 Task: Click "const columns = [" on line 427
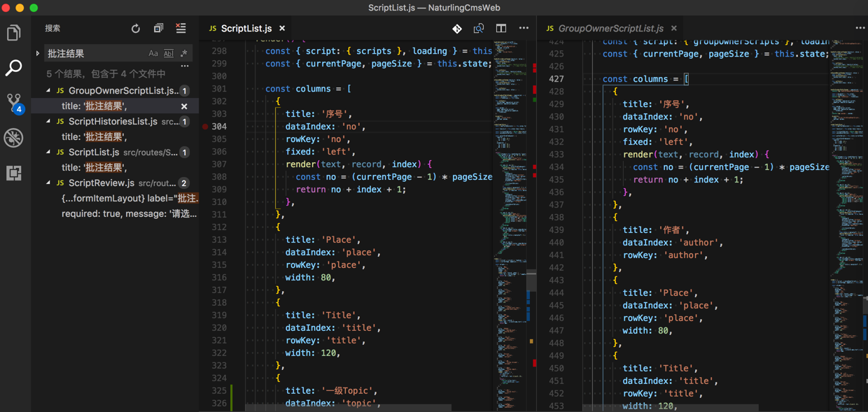pos(645,79)
